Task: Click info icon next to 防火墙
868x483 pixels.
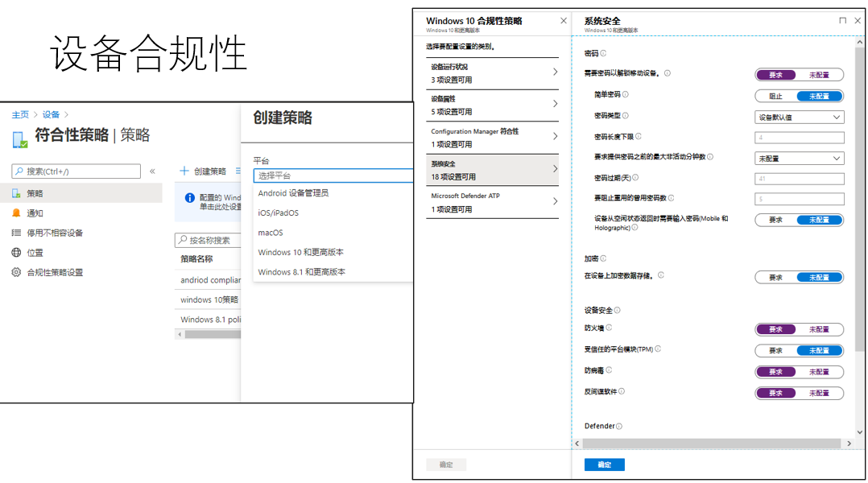Action: pyautogui.click(x=609, y=328)
